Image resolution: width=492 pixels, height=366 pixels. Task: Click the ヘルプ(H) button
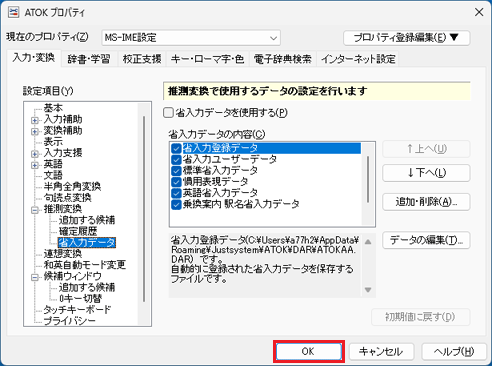click(x=453, y=352)
